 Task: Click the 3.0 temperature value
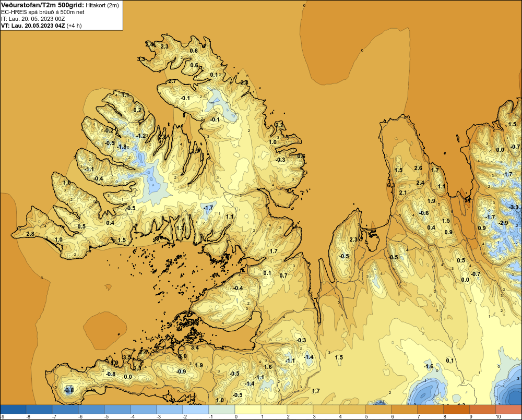(x=183, y=356)
